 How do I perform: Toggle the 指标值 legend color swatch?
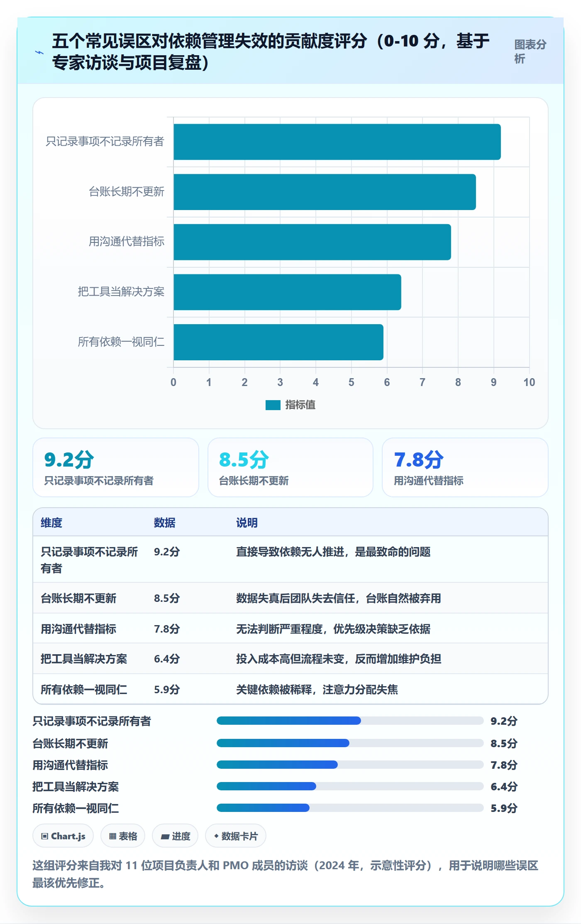pyautogui.click(x=273, y=405)
